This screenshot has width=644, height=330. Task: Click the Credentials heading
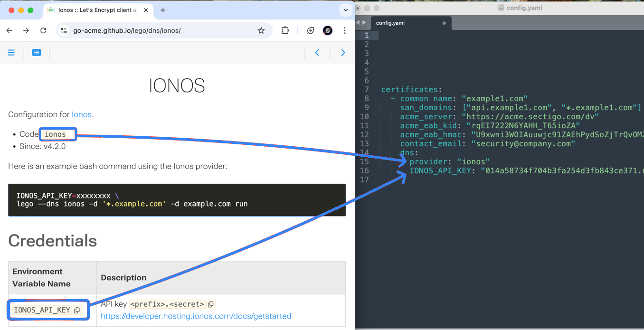(53, 241)
